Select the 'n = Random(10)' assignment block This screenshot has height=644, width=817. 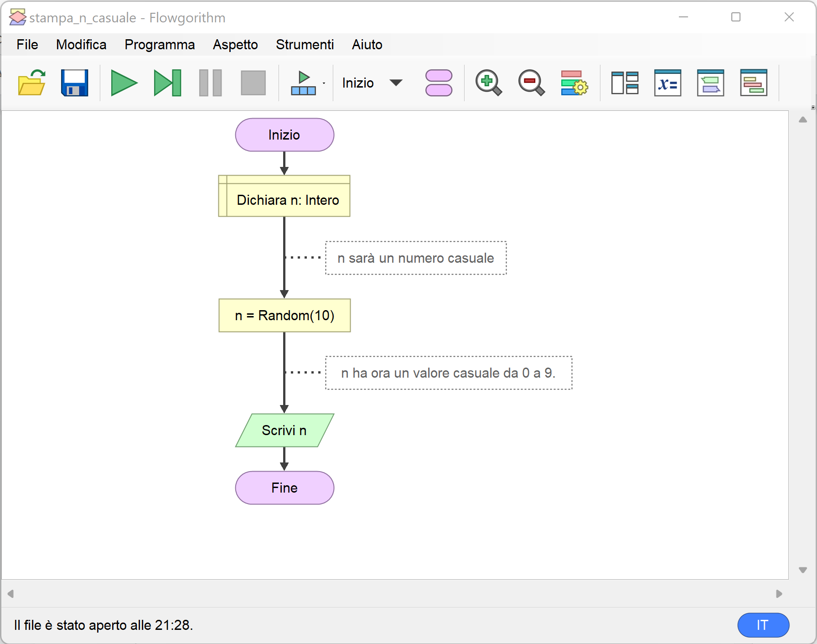point(284,316)
